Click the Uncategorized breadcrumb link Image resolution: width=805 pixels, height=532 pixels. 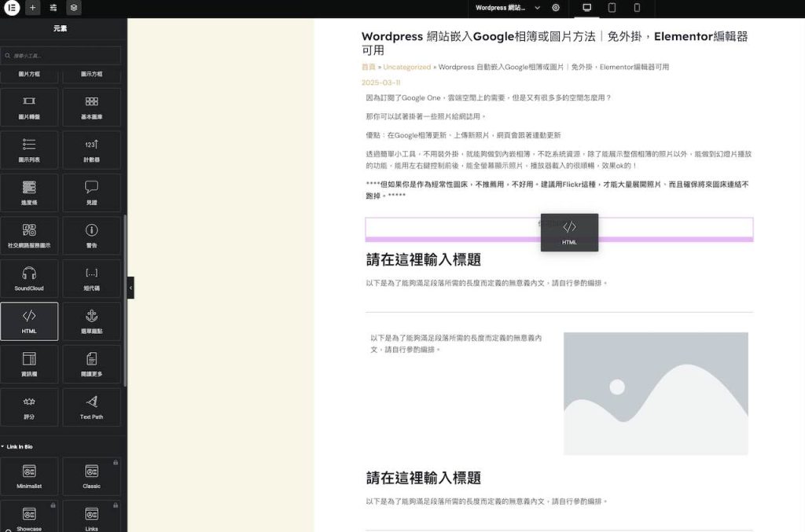406,67
